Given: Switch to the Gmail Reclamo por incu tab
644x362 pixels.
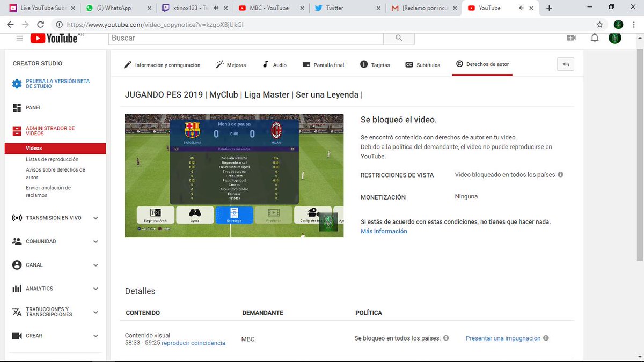Looking at the screenshot, I should (423, 8).
